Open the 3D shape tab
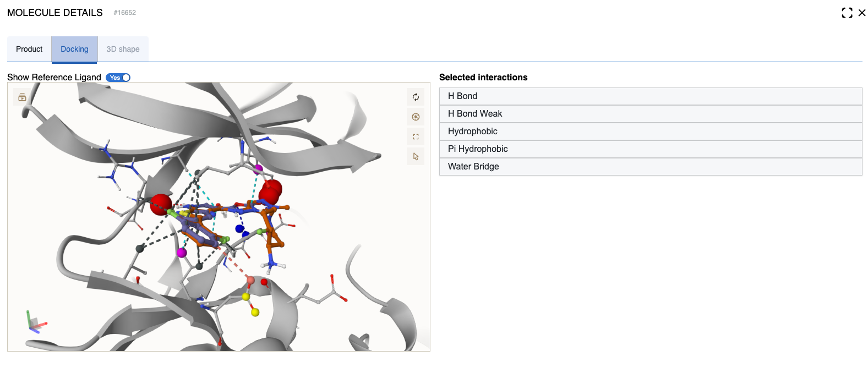 click(x=123, y=50)
